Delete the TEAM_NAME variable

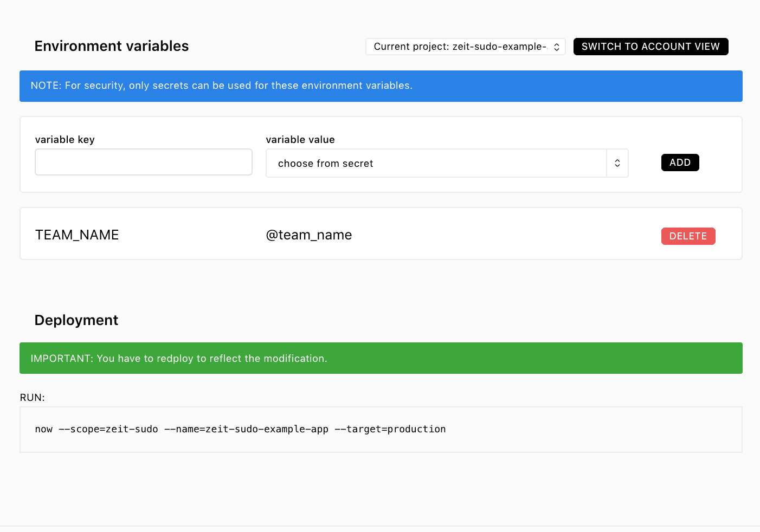point(688,236)
